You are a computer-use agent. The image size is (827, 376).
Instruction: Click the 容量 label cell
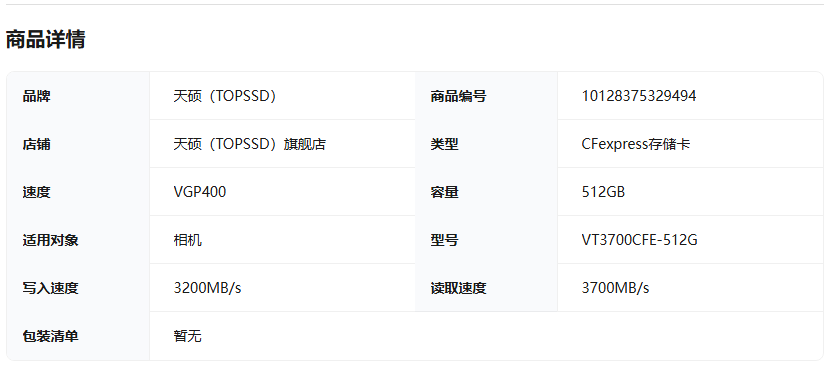point(486,192)
